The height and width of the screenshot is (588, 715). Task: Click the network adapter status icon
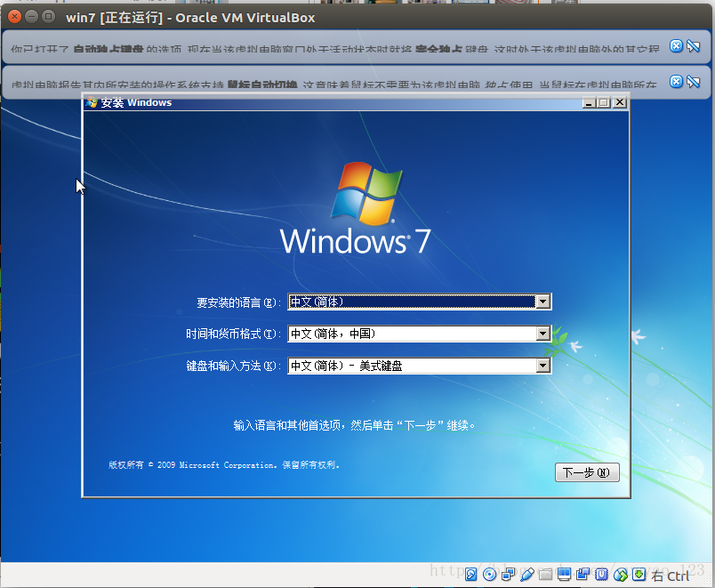point(508,575)
